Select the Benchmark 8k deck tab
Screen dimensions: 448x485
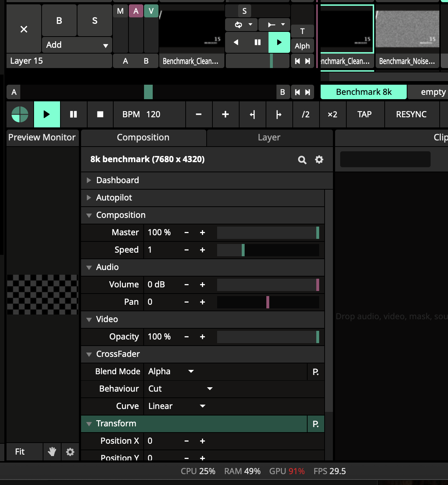[x=363, y=92]
